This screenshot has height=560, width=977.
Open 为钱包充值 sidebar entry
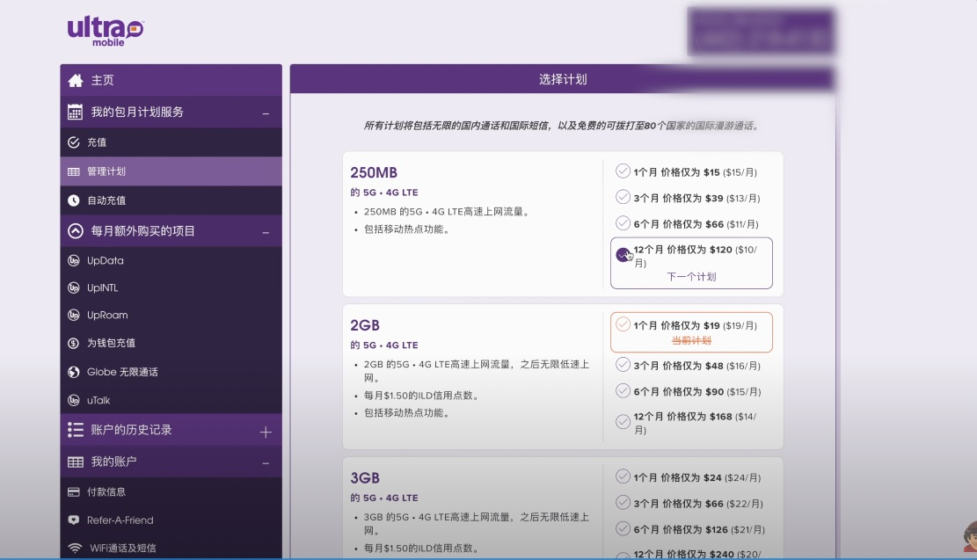click(171, 343)
